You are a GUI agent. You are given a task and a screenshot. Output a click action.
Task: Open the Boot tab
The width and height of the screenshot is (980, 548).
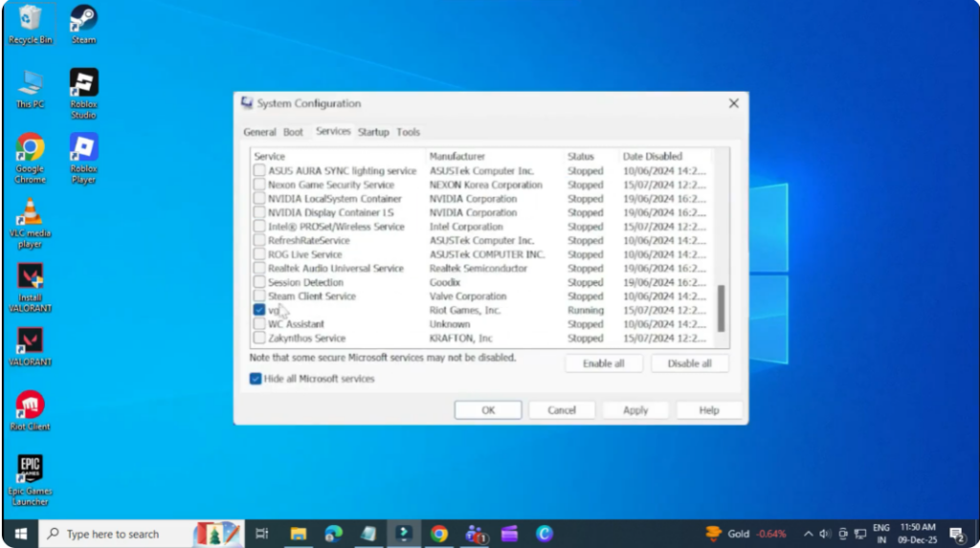click(x=293, y=132)
